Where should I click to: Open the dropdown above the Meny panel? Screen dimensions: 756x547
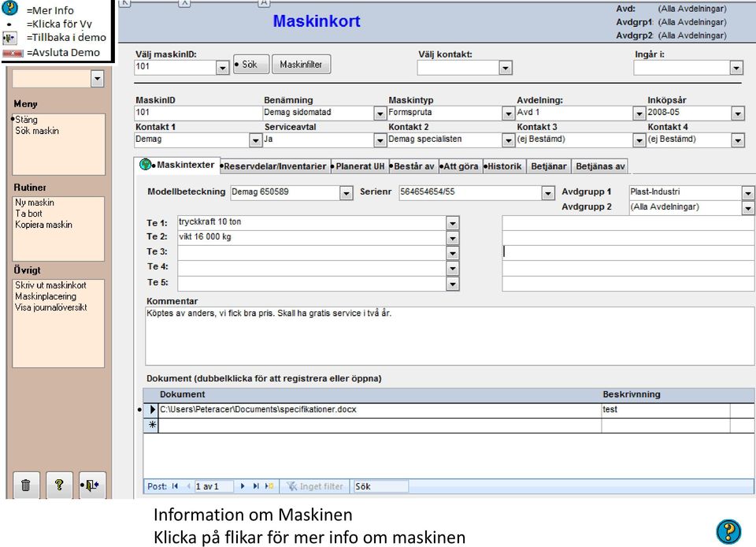tap(98, 78)
